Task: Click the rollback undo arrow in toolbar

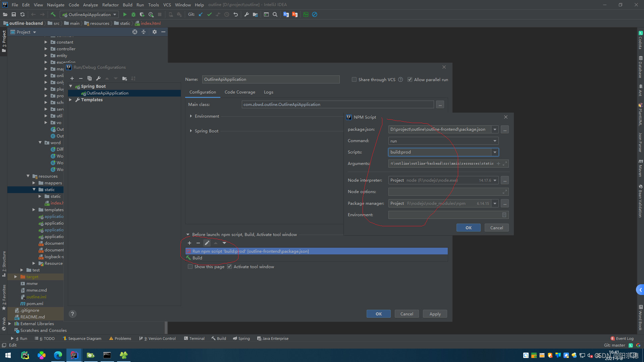Action: (235, 14)
